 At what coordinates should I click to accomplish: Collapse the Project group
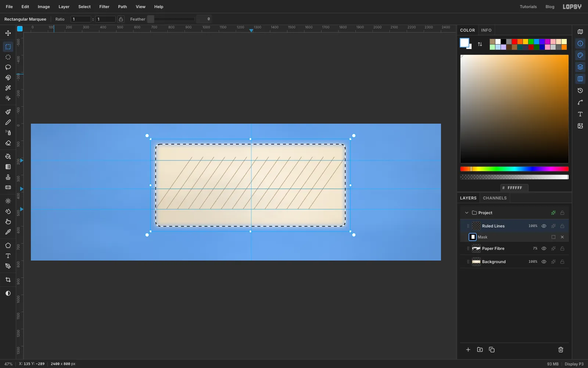[467, 213]
